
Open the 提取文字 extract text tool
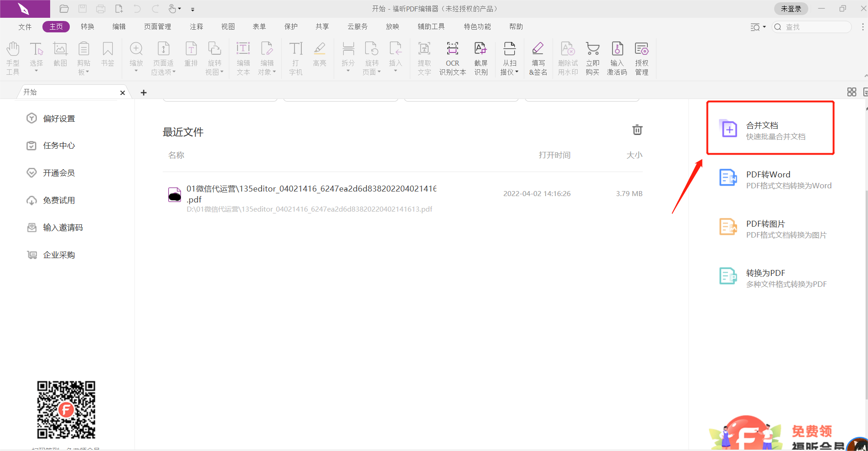point(424,57)
